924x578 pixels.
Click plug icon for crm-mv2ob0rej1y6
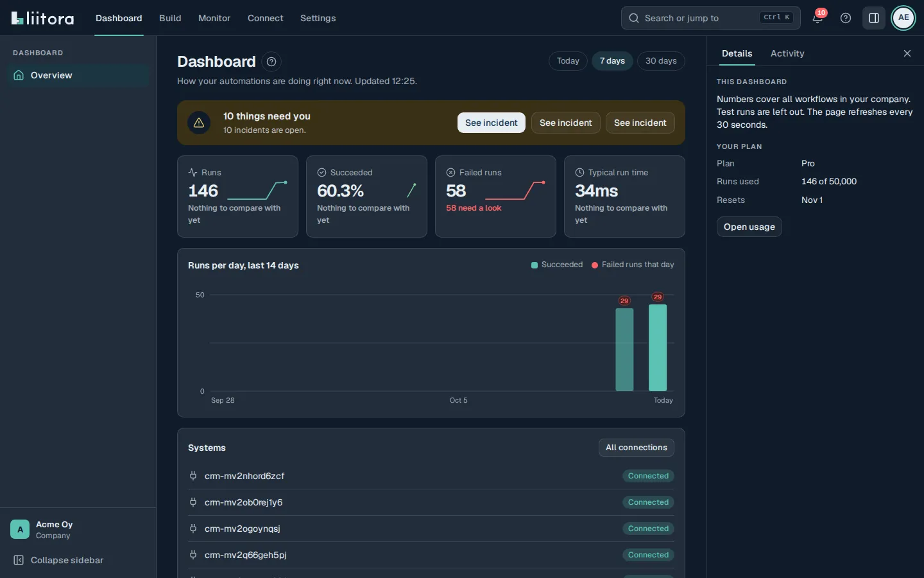tap(193, 502)
